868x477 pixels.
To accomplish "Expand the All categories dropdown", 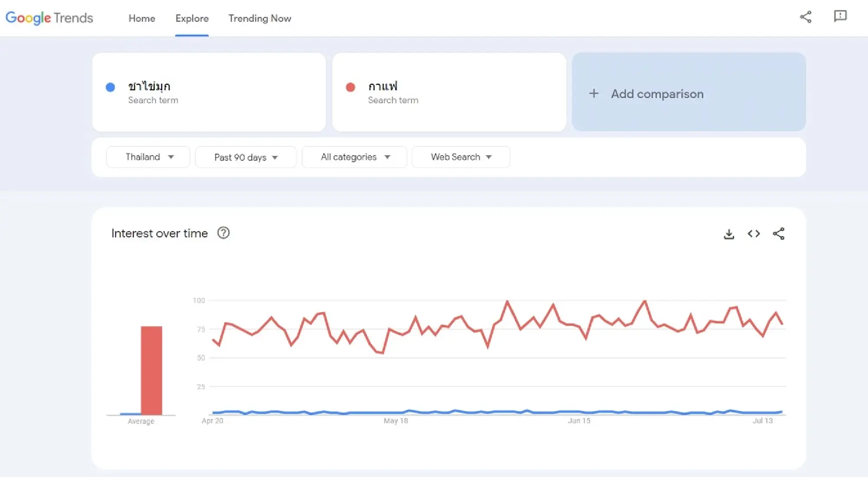I will tap(354, 157).
